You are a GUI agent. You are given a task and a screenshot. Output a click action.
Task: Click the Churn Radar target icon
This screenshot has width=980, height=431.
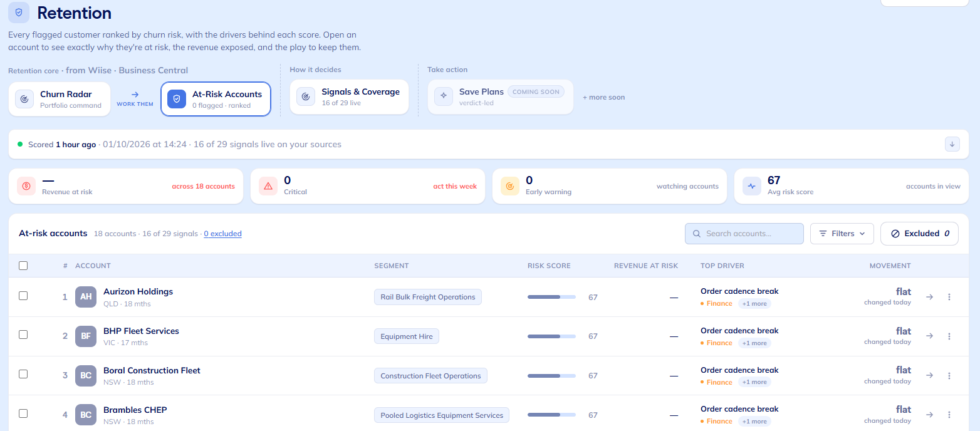pyautogui.click(x=24, y=99)
